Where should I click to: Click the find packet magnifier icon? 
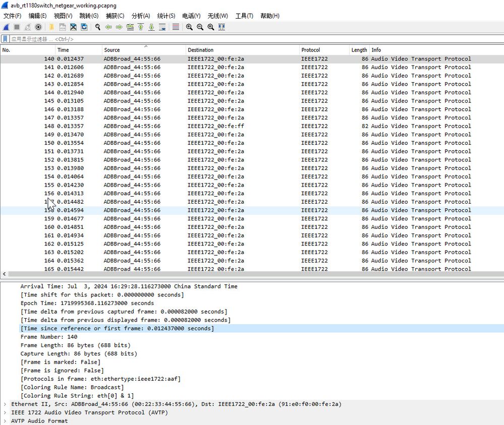[x=98, y=27]
